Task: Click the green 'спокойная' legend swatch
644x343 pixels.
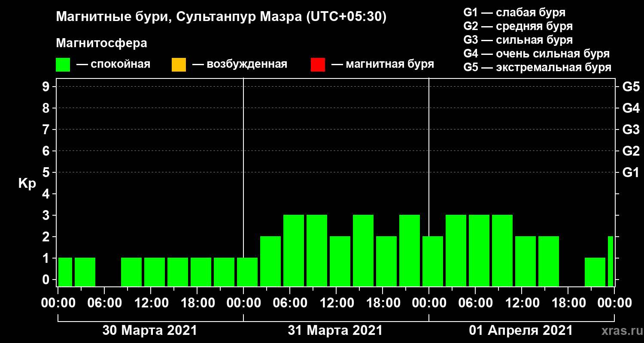Action: (63, 65)
